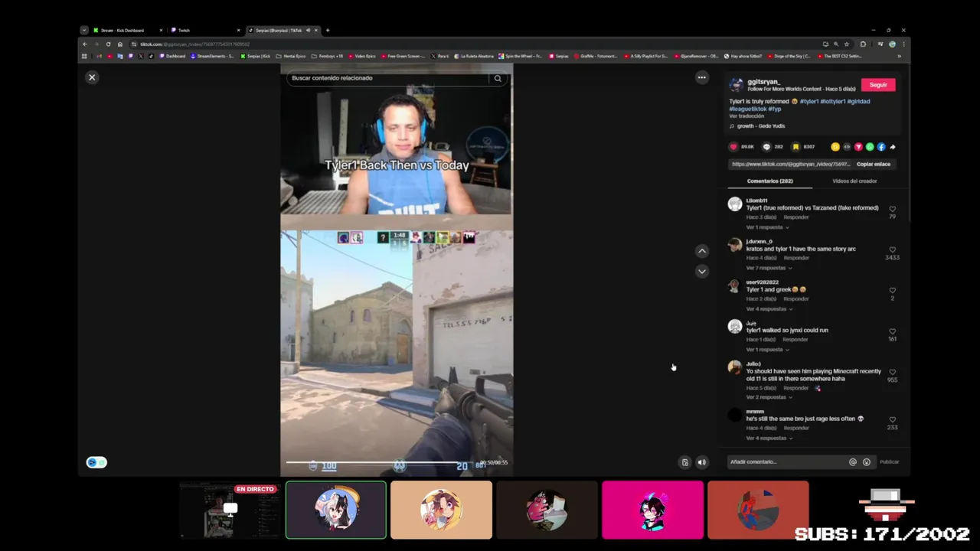
Task: Click the red send-to-friends icon
Action: coord(858,147)
